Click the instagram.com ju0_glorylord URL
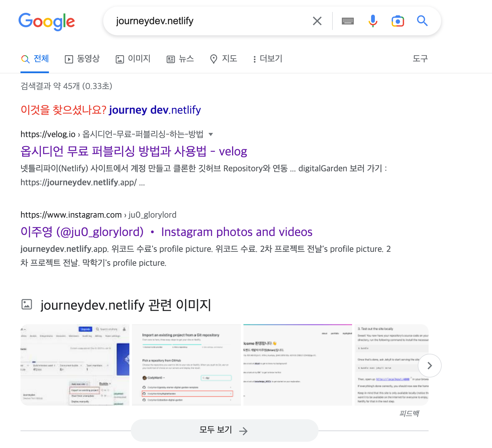 click(98, 215)
